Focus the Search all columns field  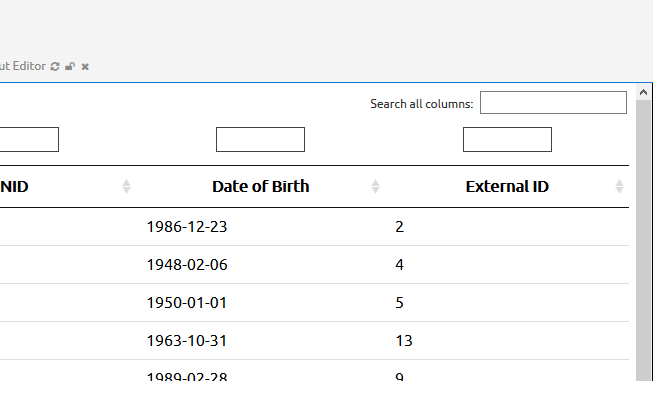click(553, 102)
